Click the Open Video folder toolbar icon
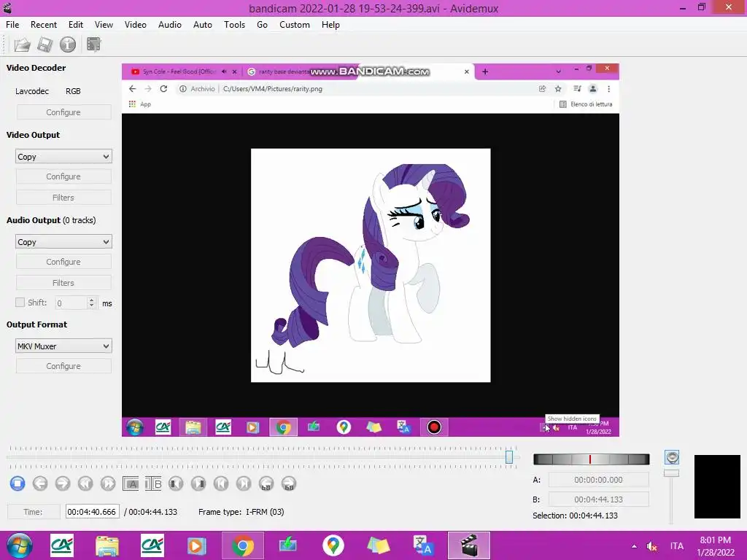 click(22, 44)
